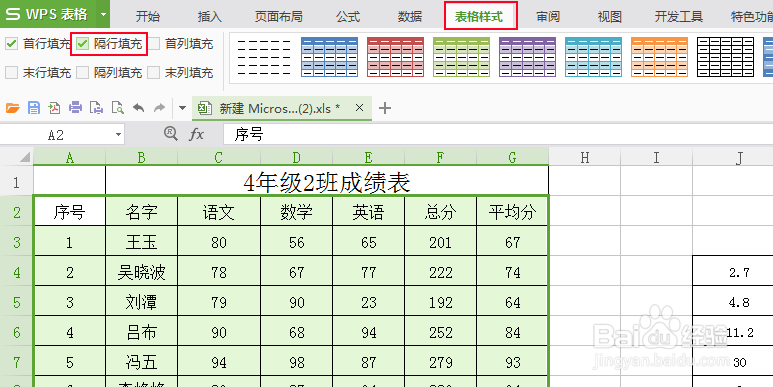Apply the blue table style
The width and height of the screenshot is (773, 387).
329,57
